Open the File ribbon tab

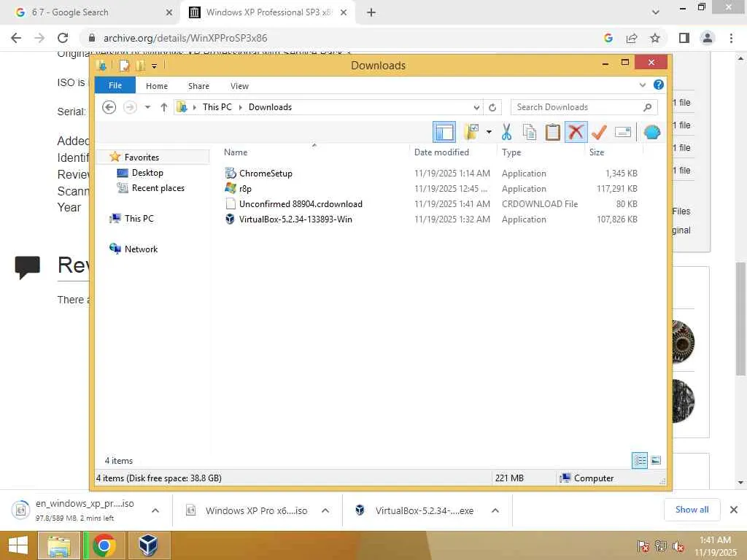(115, 85)
